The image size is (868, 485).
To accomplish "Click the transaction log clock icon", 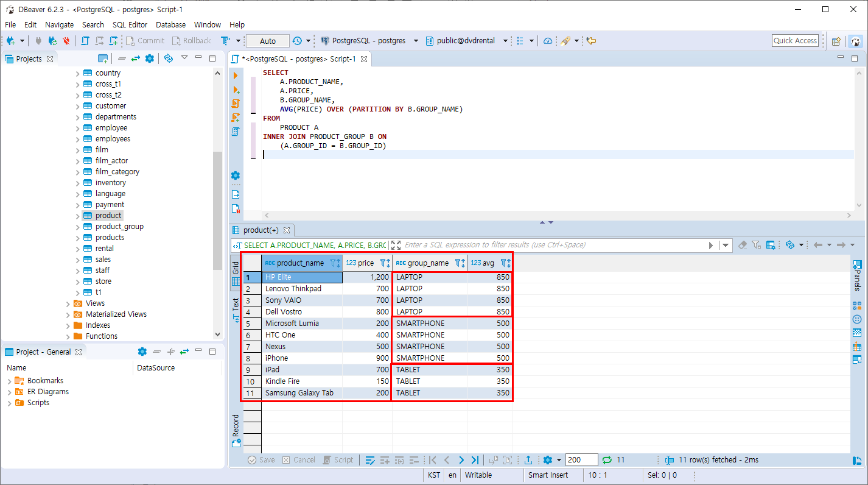I will [297, 41].
